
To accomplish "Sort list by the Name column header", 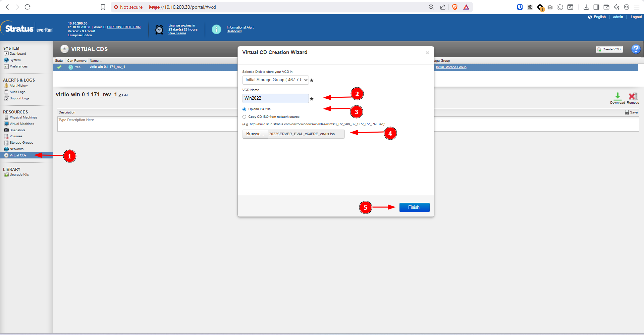I will tap(94, 61).
